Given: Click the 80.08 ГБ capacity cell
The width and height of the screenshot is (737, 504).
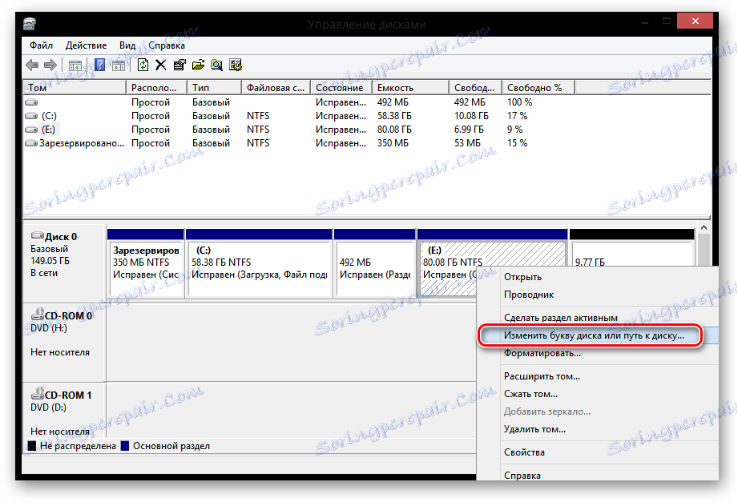Looking at the screenshot, I should click(x=394, y=129).
